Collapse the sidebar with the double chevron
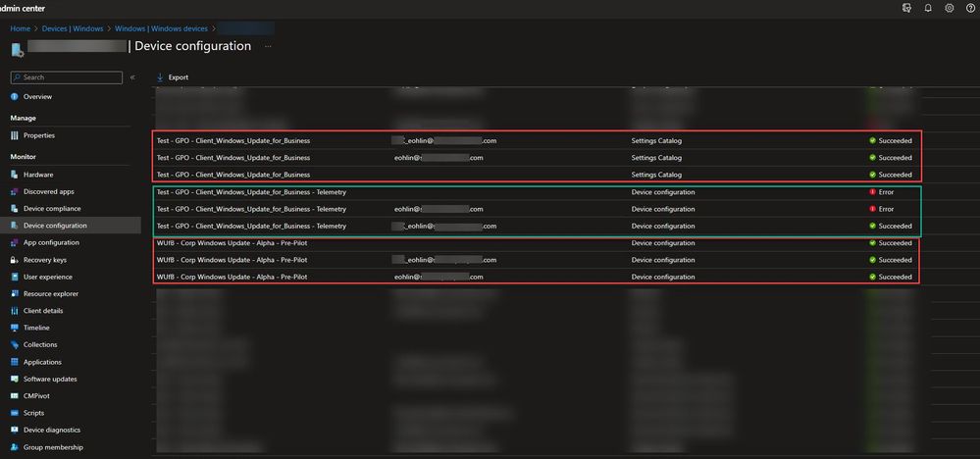The width and height of the screenshot is (980, 459). tap(132, 77)
